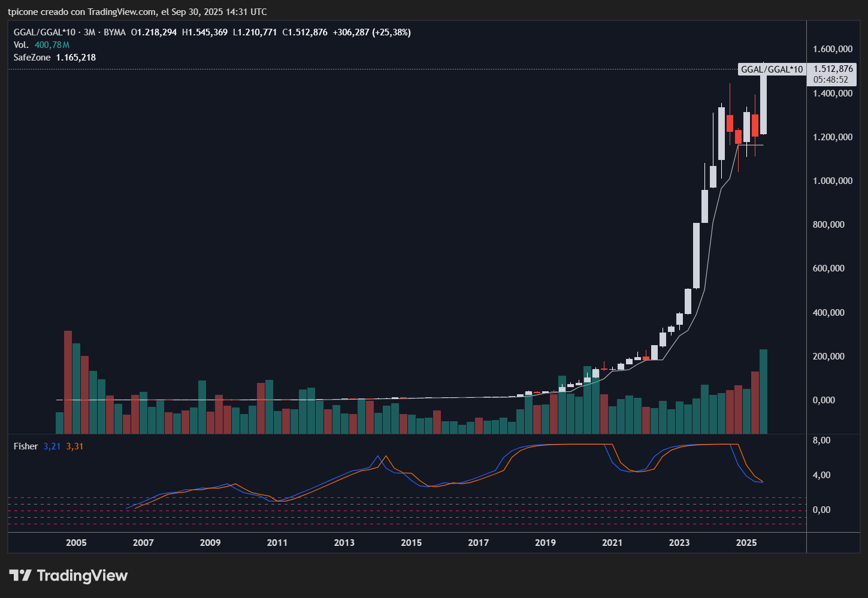Image resolution: width=868 pixels, height=598 pixels.
Task: Click the 3M interval in chart legend
Action: pyautogui.click(x=89, y=32)
